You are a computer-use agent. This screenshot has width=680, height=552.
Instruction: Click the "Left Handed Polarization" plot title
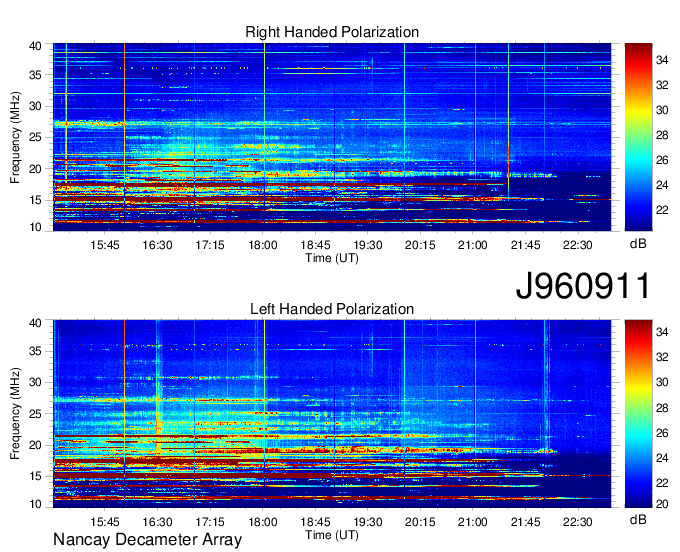coord(332,309)
